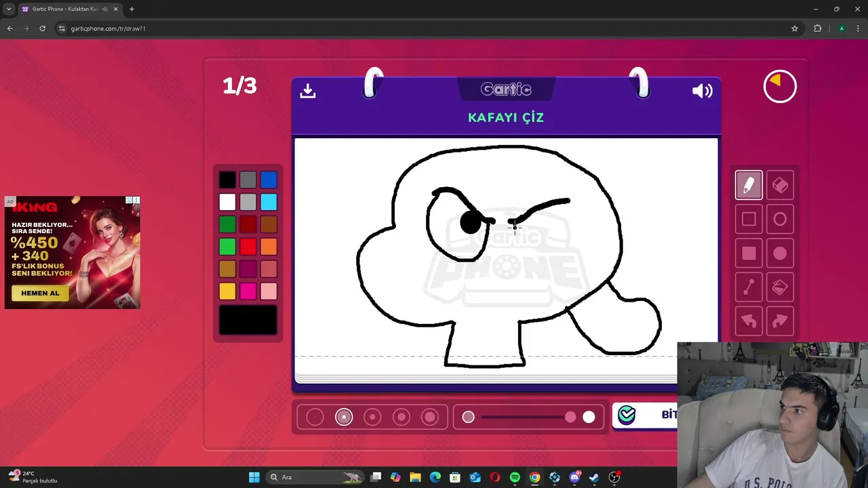Image resolution: width=868 pixels, height=488 pixels.
Task: Click the address bar URL field
Action: coord(427,28)
